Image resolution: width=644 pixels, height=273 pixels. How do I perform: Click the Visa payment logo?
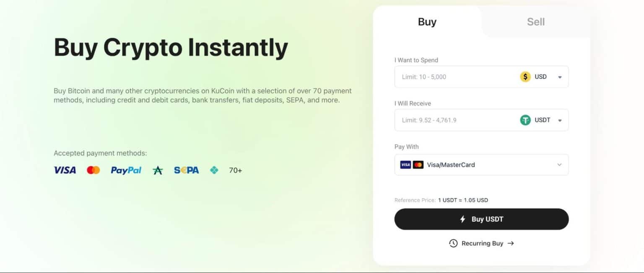click(65, 170)
